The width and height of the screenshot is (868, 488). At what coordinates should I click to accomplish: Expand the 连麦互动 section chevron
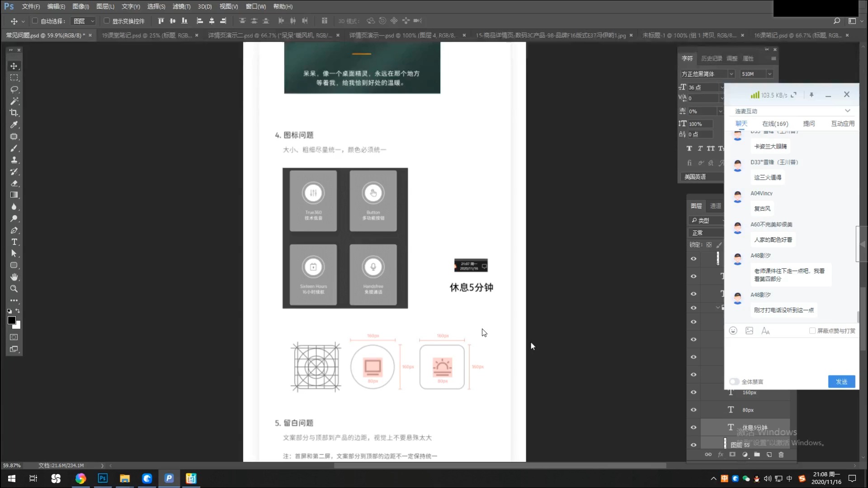pos(848,111)
